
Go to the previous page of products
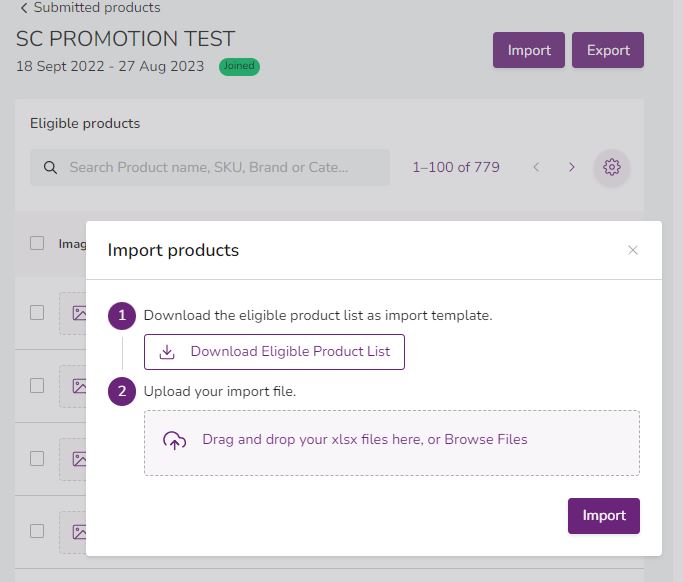point(536,167)
